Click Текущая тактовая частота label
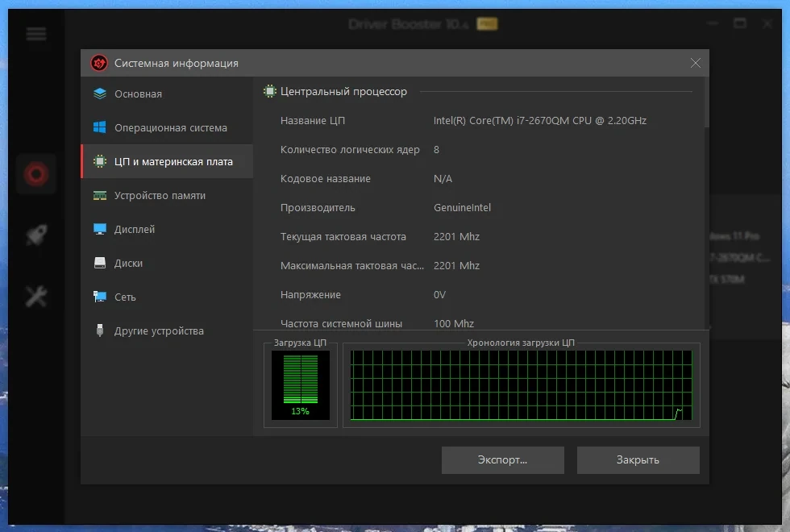This screenshot has height=532, width=790. pos(343,237)
